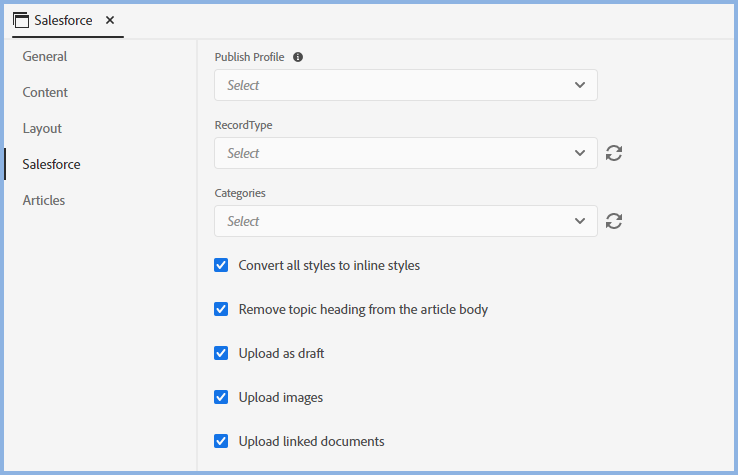Uncheck Remove topic heading from article body
This screenshot has width=738, height=475.
(222, 309)
